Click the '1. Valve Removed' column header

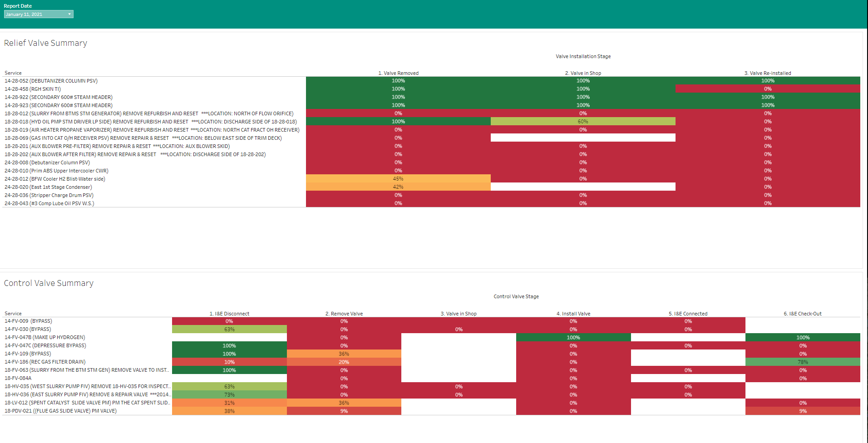pyautogui.click(x=398, y=73)
